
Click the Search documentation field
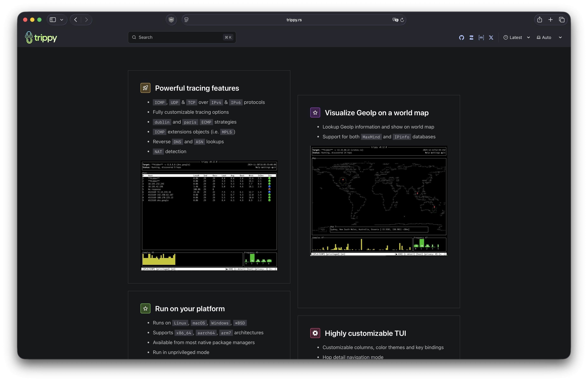pos(182,37)
